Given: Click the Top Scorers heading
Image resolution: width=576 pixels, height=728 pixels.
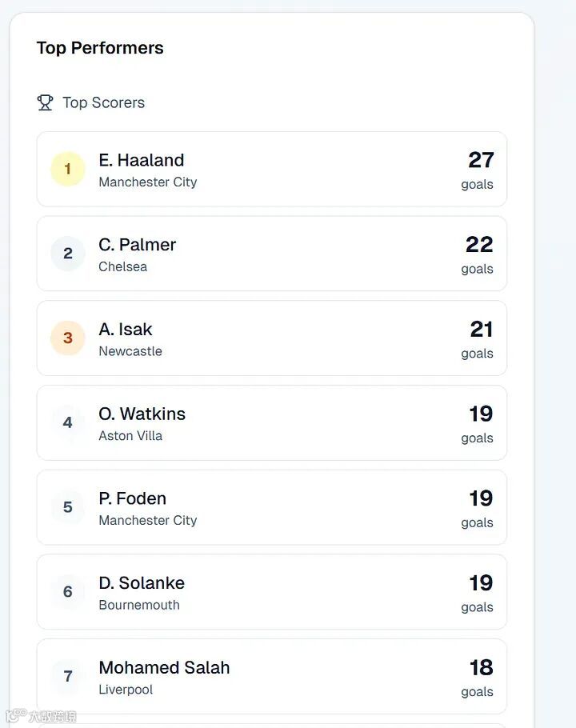Looking at the screenshot, I should 103,102.
